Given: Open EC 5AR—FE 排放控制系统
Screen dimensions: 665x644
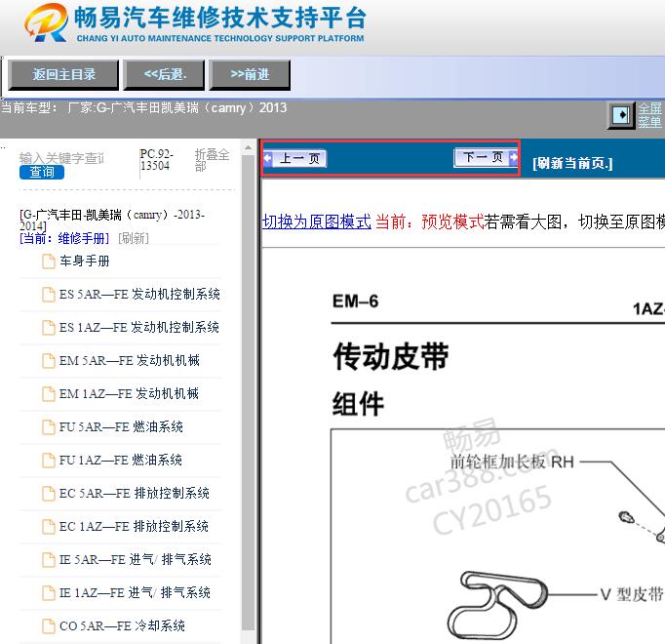Looking at the screenshot, I should tap(135, 493).
